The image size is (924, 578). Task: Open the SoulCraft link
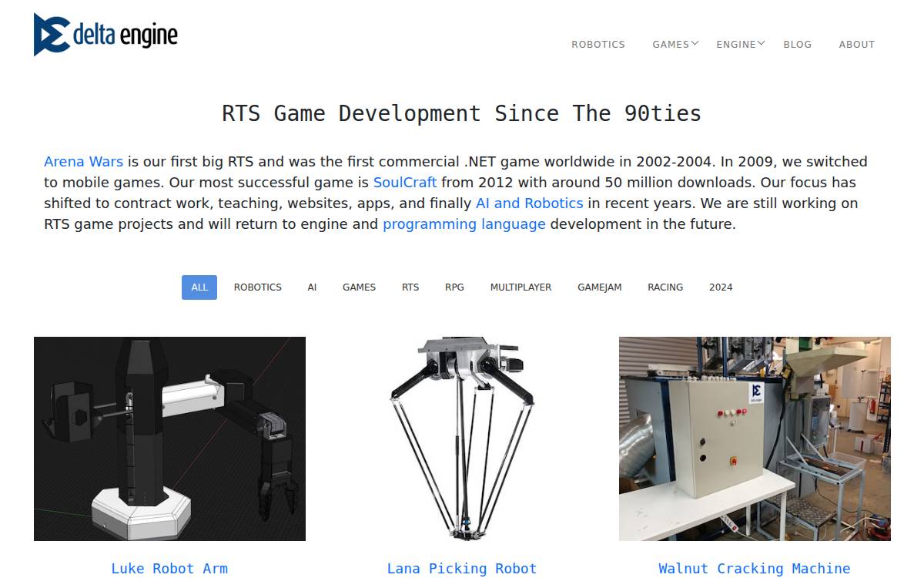click(405, 183)
